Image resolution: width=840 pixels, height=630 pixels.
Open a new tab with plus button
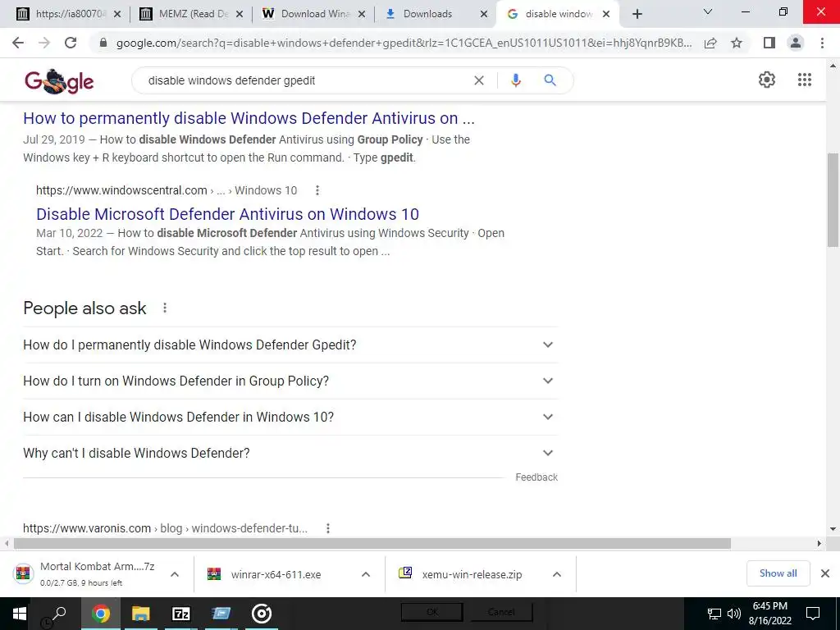point(637,14)
